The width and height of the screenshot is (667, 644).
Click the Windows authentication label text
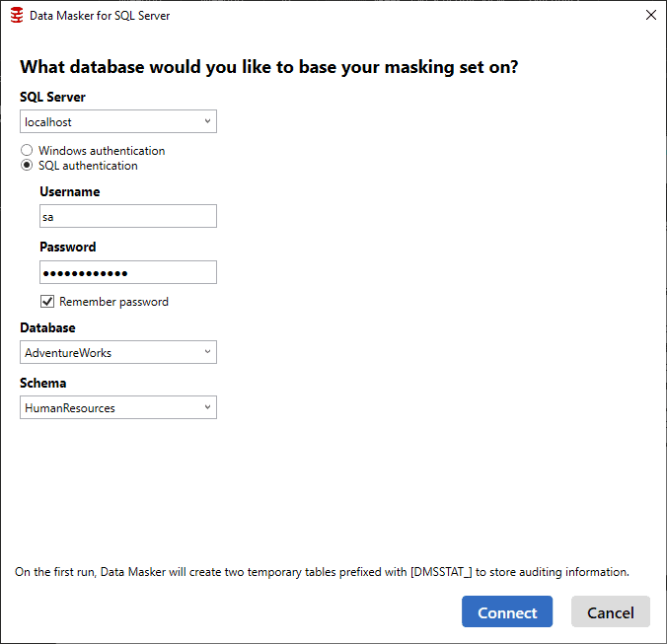coord(102,151)
